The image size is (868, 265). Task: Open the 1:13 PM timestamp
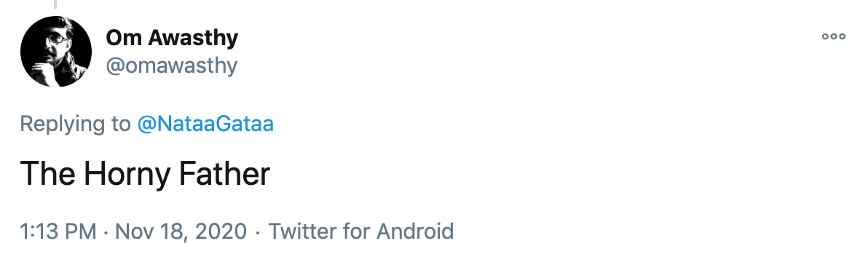click(58, 231)
